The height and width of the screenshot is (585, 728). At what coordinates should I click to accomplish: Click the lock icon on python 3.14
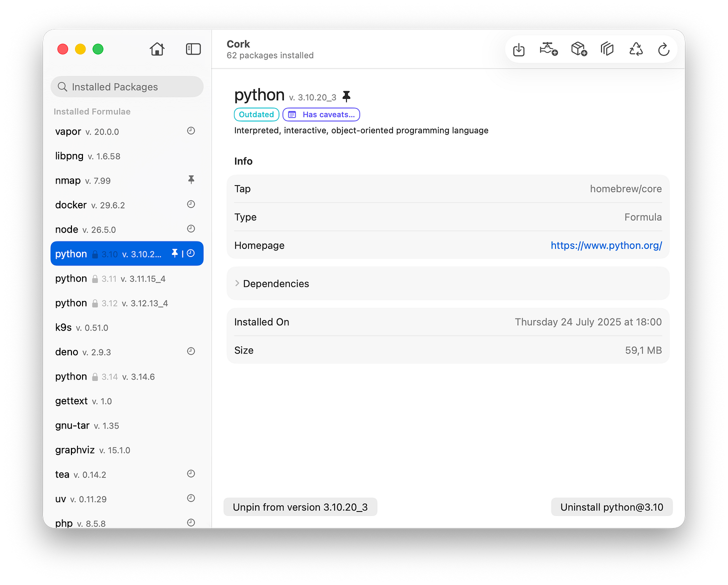pos(95,377)
